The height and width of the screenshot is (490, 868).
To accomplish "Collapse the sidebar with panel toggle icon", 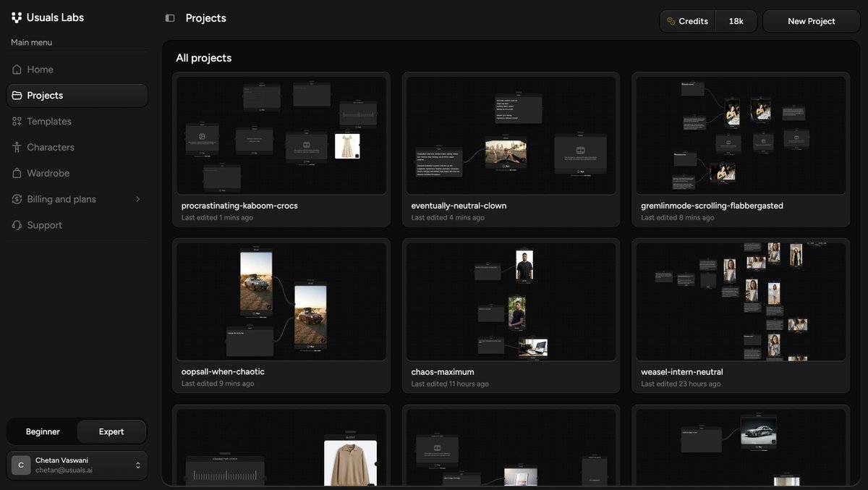I will [x=170, y=18].
